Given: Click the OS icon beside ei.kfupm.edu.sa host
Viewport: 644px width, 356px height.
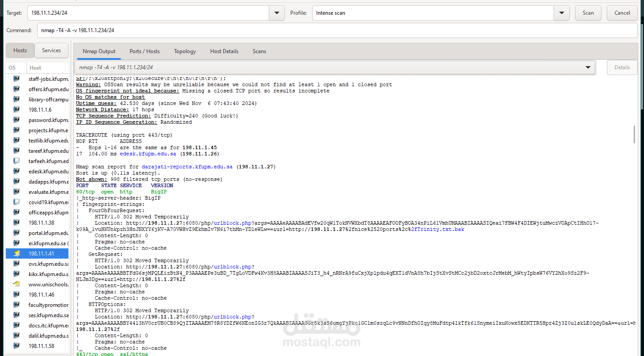Looking at the screenshot, I should (17, 243).
